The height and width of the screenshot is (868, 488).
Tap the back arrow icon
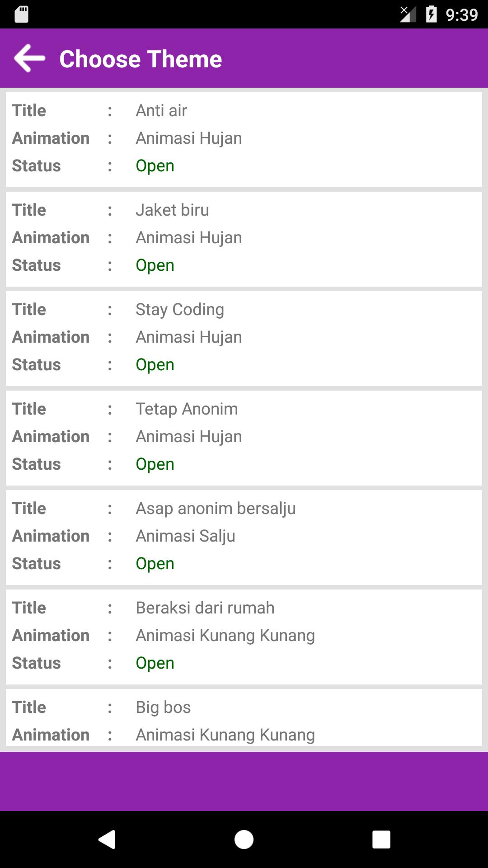[30, 58]
